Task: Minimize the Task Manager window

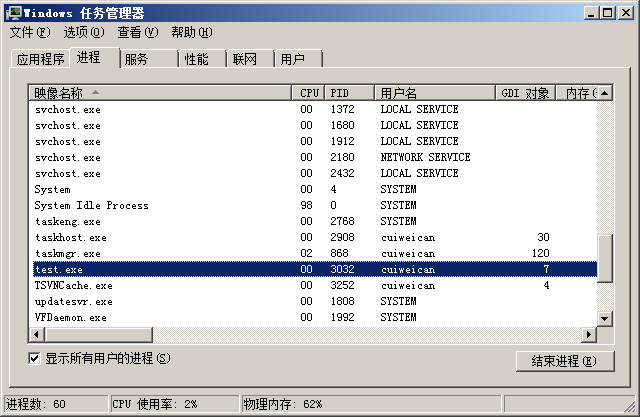Action: pos(591,13)
